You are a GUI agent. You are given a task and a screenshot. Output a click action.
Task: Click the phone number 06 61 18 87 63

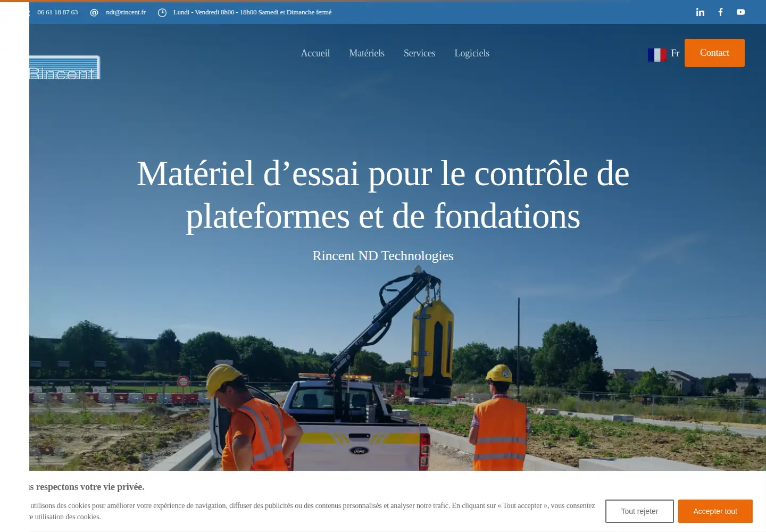(57, 12)
